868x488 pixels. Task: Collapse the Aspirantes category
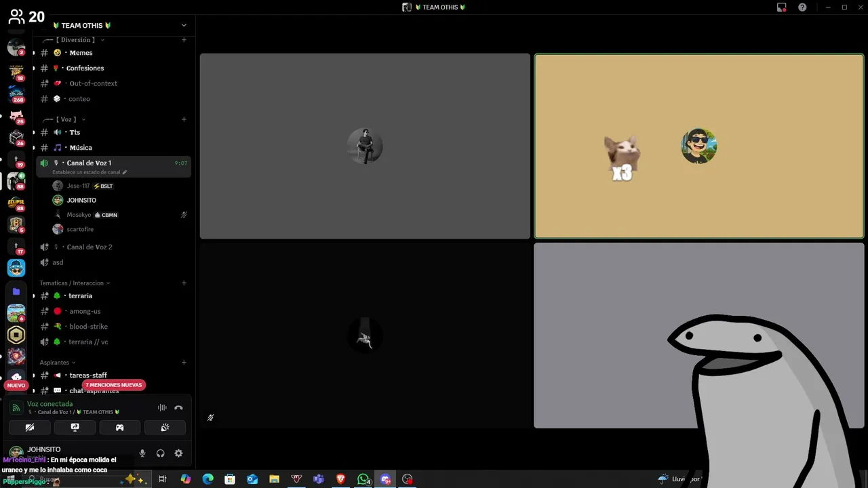58,363
